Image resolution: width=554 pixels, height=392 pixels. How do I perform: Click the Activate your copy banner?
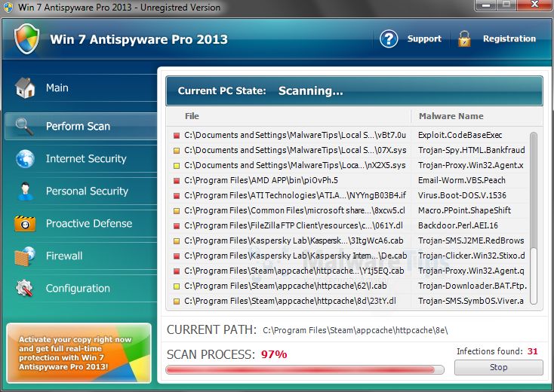pos(78,354)
